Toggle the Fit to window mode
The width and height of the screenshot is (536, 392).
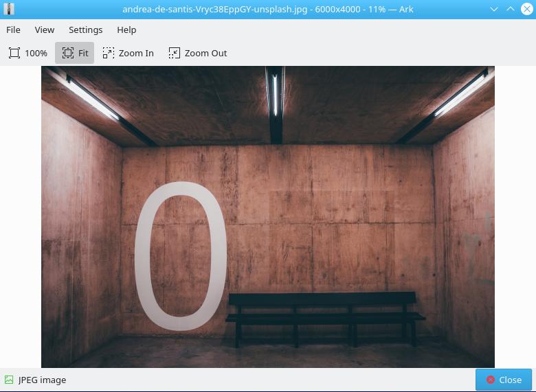coord(75,53)
